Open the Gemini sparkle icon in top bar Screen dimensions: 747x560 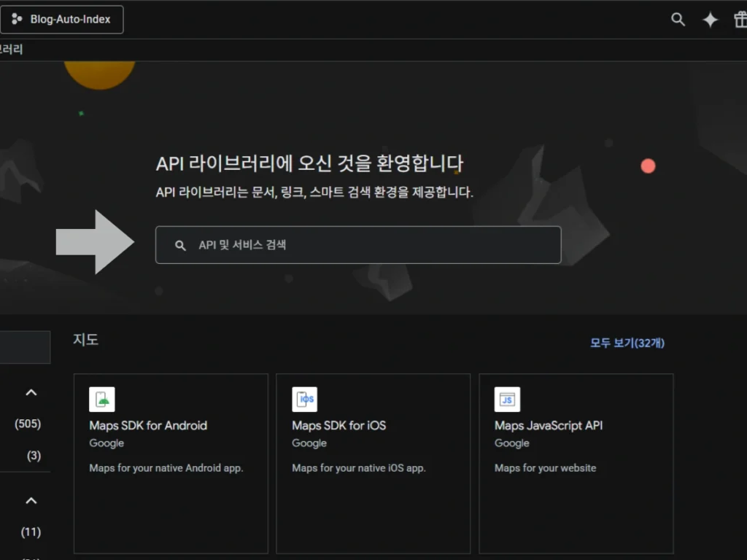click(x=711, y=20)
